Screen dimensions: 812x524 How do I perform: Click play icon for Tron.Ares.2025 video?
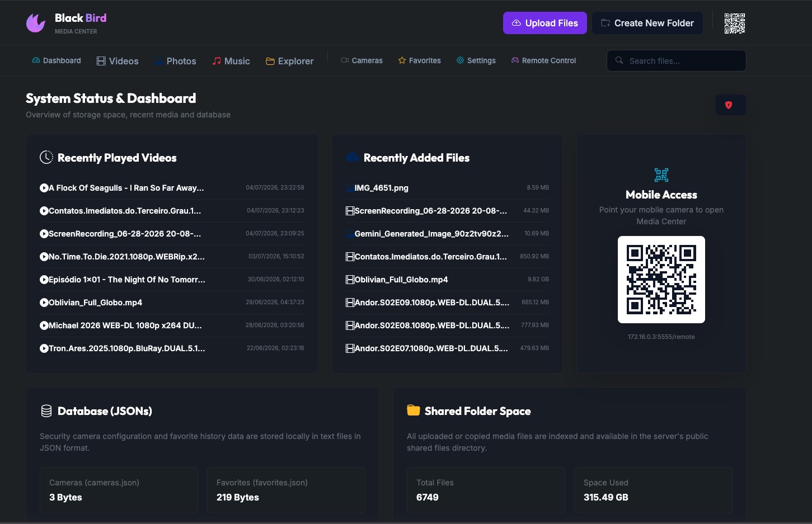coord(44,348)
